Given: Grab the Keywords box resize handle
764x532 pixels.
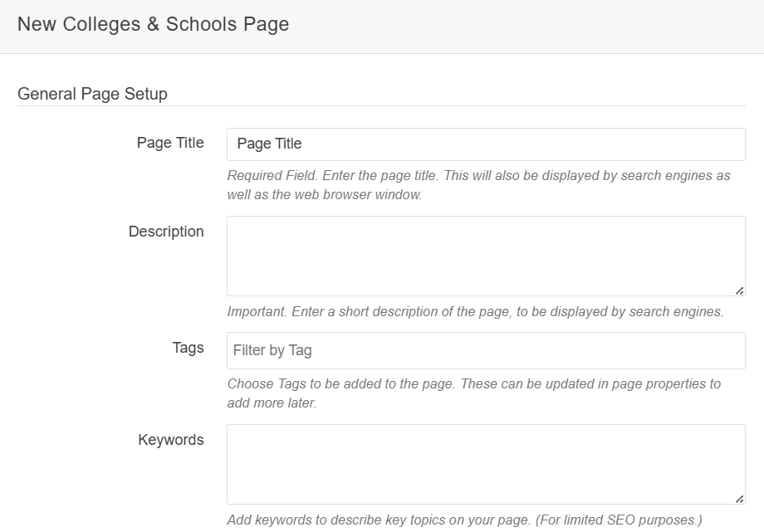Looking at the screenshot, I should (x=739, y=498).
